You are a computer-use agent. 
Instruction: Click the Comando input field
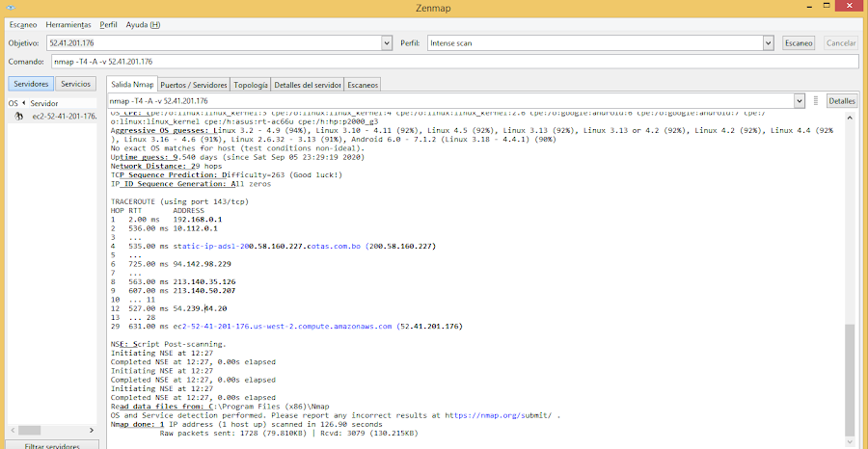pos(454,62)
